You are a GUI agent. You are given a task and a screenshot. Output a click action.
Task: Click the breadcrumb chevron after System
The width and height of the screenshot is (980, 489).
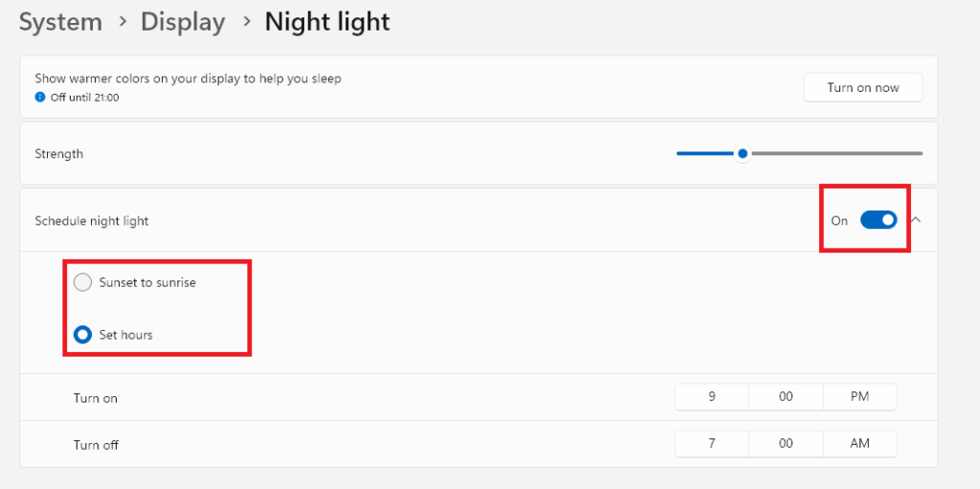pos(122,22)
